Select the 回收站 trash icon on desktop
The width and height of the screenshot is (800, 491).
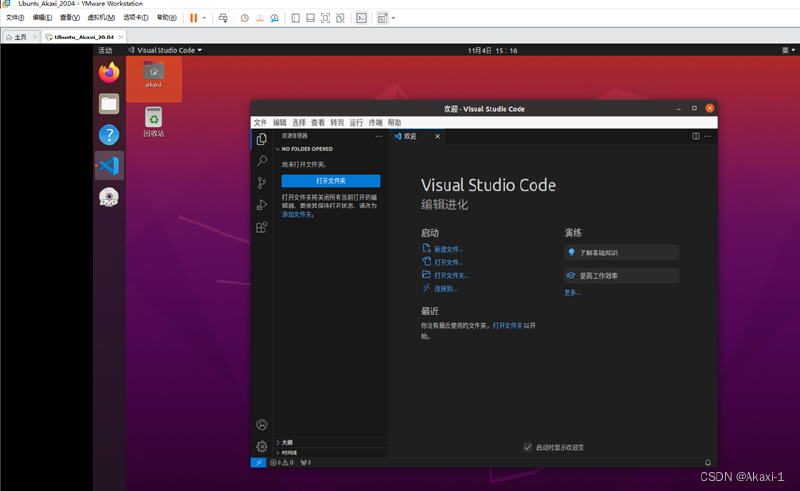tap(154, 121)
